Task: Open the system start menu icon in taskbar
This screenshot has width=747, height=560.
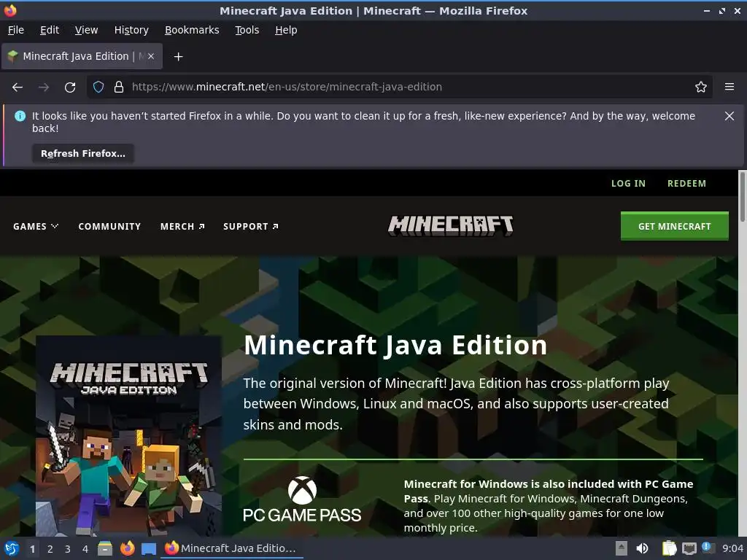Action: pyautogui.click(x=11, y=548)
